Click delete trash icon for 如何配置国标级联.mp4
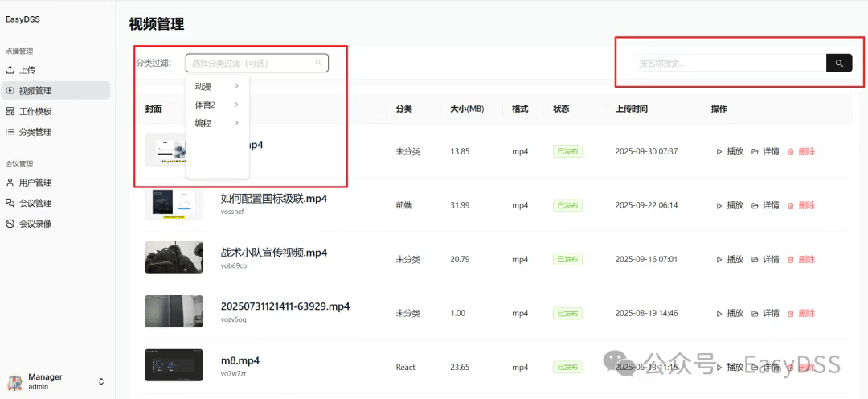Image resolution: width=868 pixels, height=399 pixels. pos(790,205)
